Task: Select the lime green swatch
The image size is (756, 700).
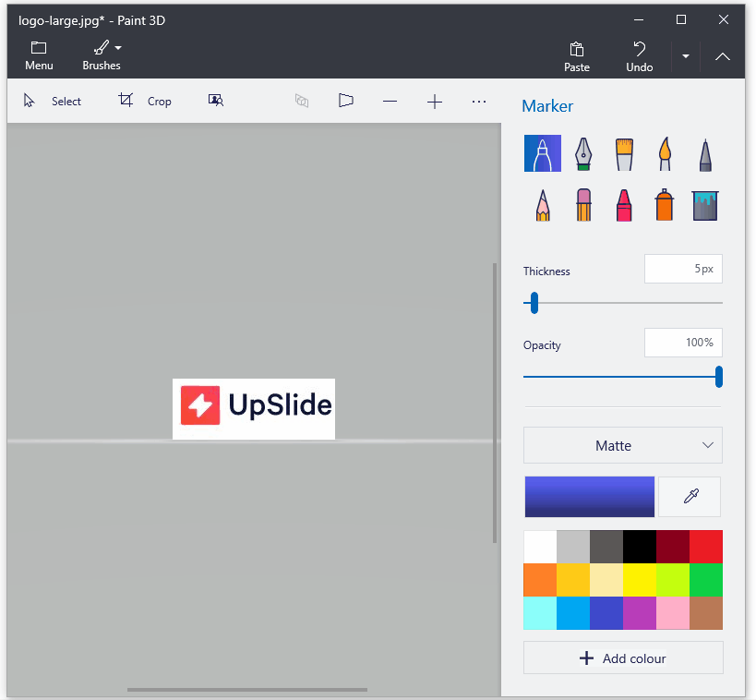Action: click(673, 580)
